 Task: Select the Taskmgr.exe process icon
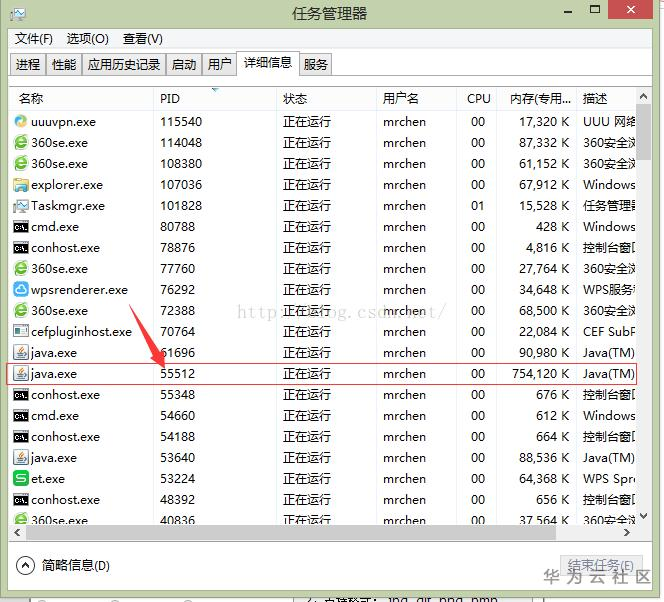21,205
